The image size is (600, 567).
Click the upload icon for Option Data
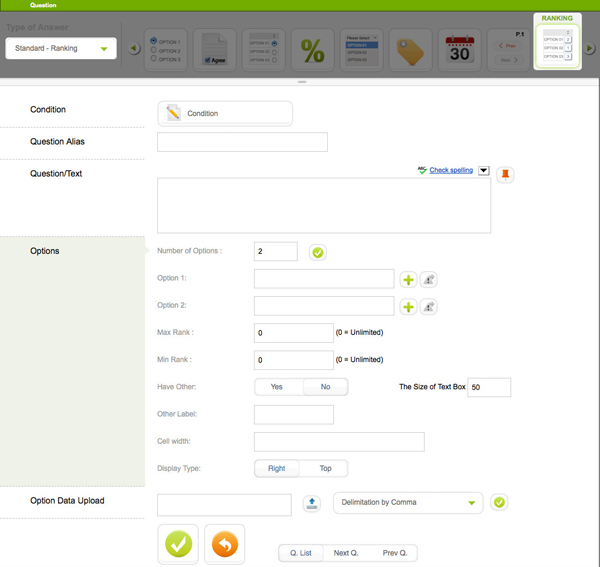coord(311,504)
